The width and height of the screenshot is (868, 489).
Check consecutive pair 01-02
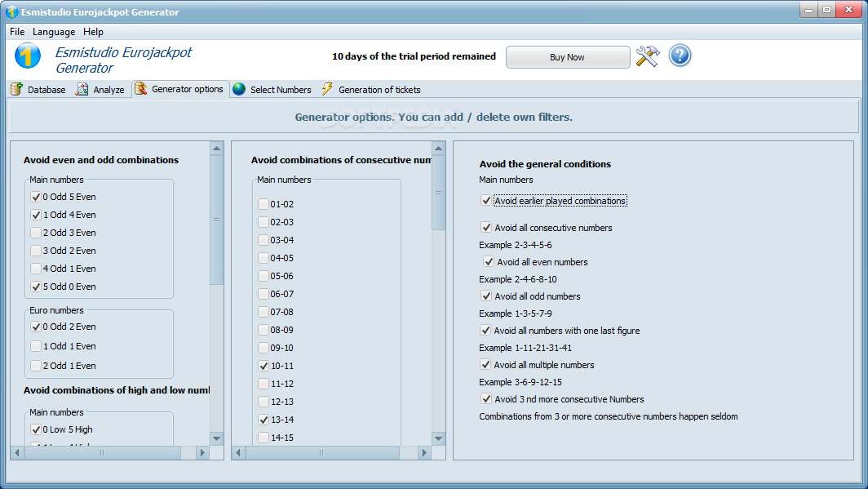coord(263,204)
